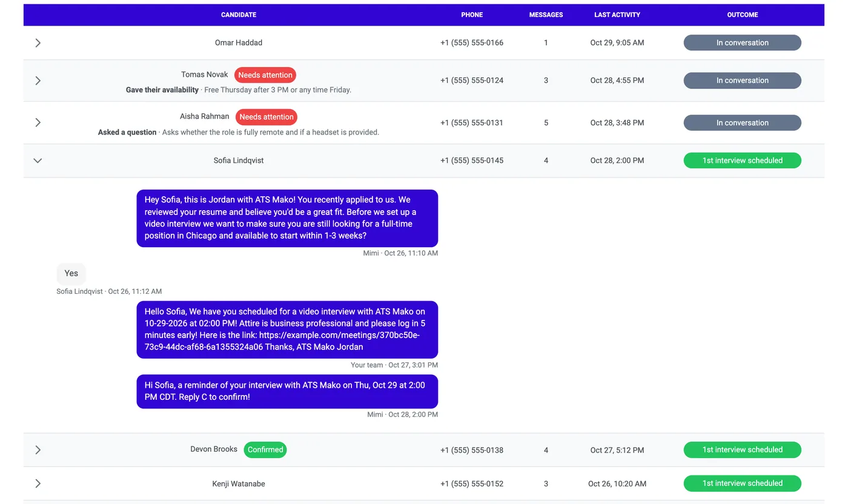Sort by the Messages column header
The height and width of the screenshot is (504, 848).
pyautogui.click(x=546, y=15)
